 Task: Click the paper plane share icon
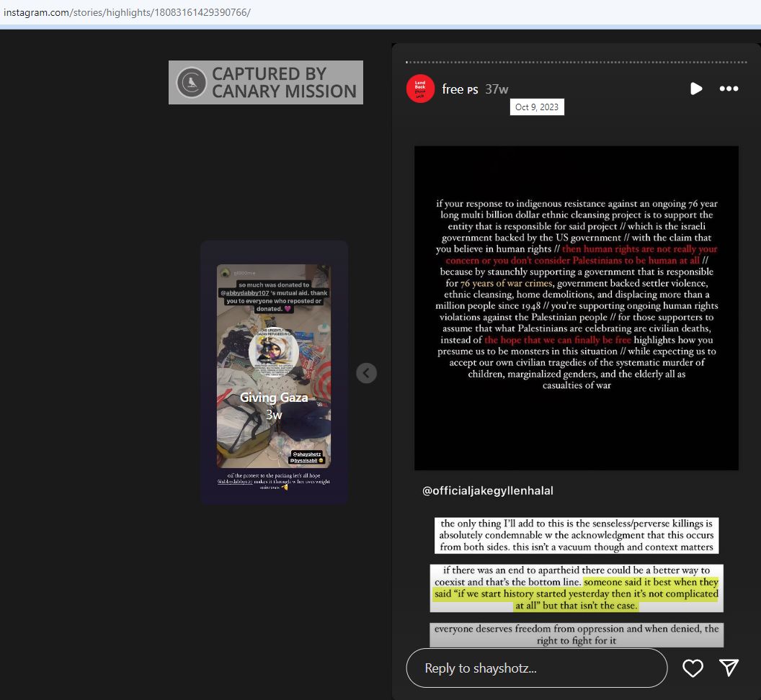[x=729, y=668]
